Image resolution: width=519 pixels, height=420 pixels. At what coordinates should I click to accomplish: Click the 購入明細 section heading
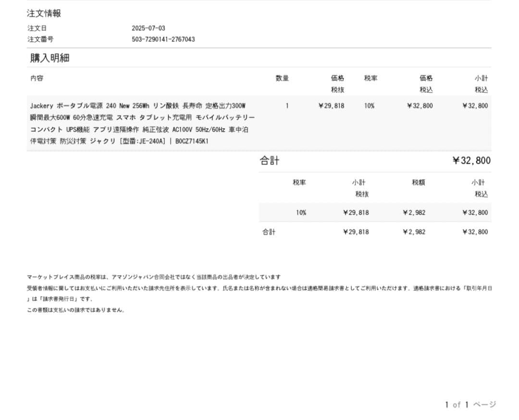tap(50, 58)
